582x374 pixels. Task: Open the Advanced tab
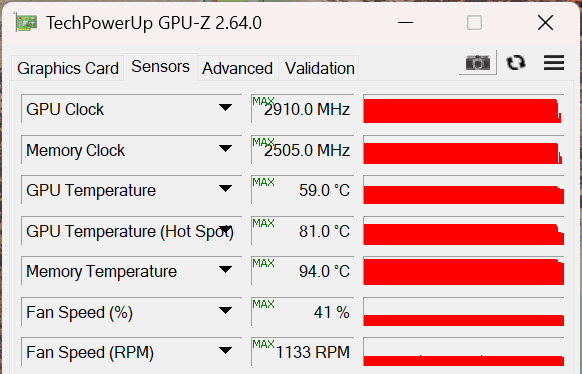click(238, 68)
